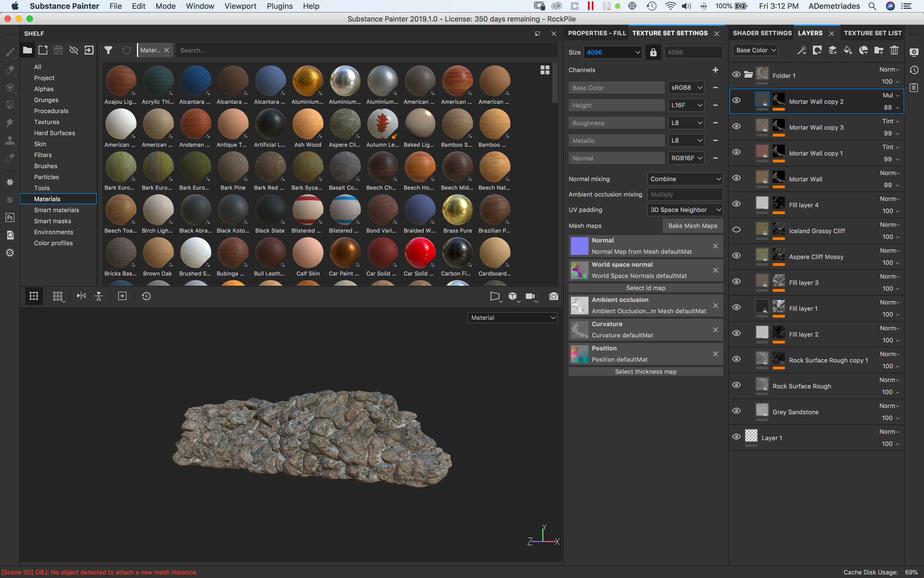Open macOS Spotlight search icon
Viewport: 924px width, 578px height.
872,6
